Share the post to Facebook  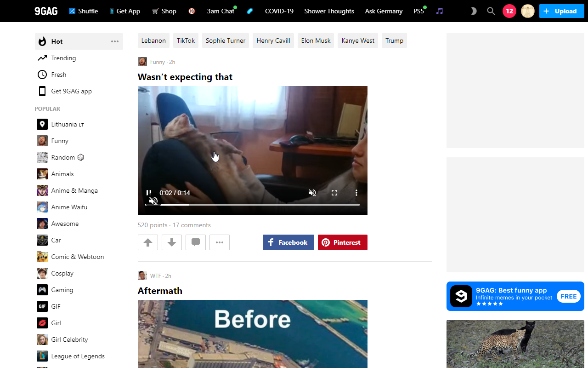coord(288,242)
